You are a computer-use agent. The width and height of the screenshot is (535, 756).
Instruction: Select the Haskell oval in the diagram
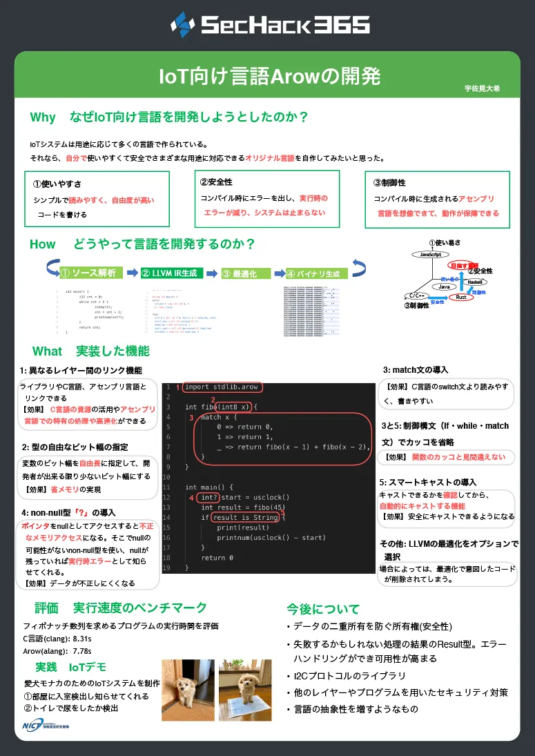pos(475,282)
